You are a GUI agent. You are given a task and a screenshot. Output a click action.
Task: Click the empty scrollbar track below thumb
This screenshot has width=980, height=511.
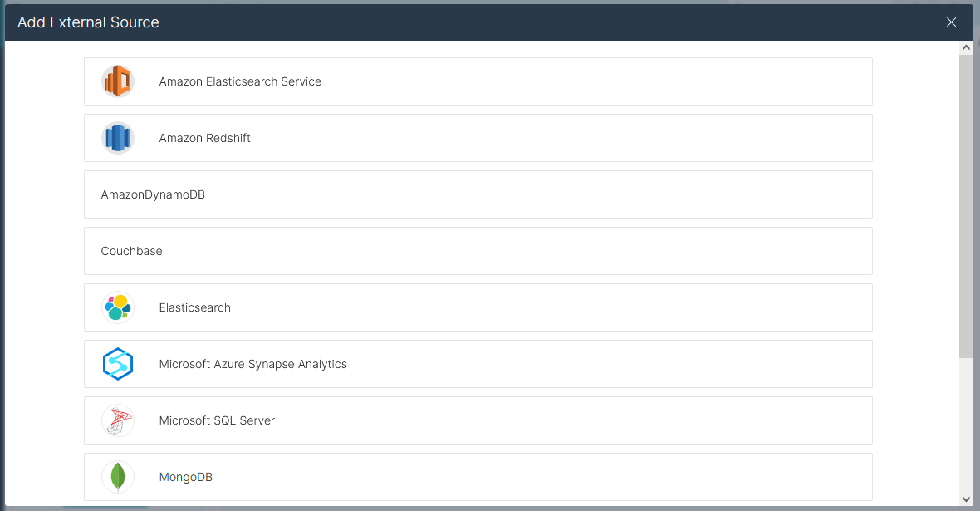click(966, 424)
